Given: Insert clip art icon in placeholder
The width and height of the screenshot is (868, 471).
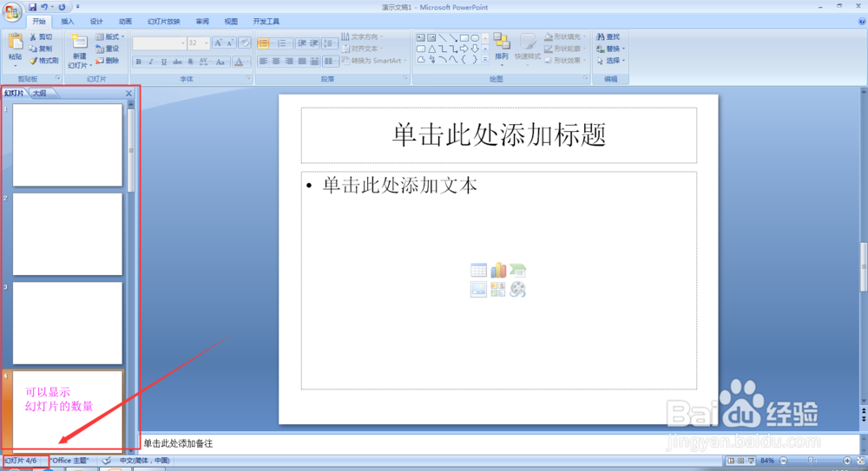Looking at the screenshot, I should (498, 290).
